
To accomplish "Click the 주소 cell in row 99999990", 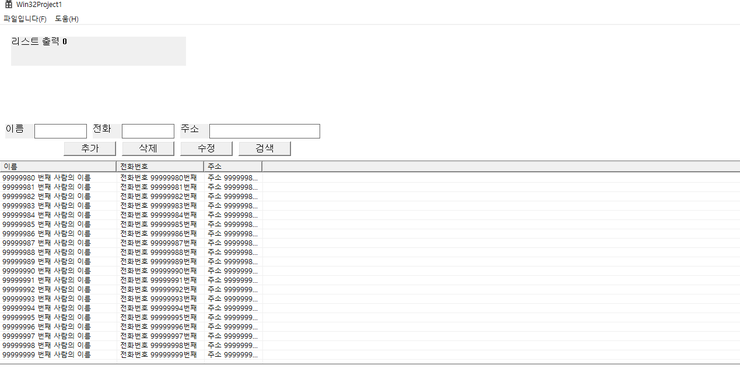I will 233,271.
